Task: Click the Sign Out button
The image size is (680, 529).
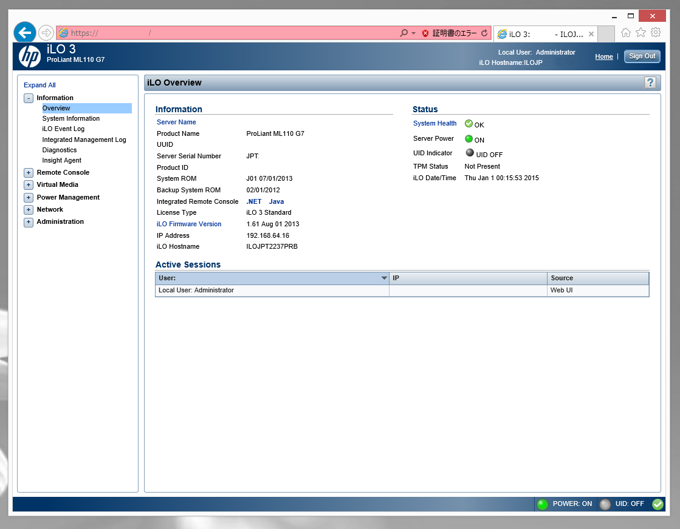Action: click(642, 56)
